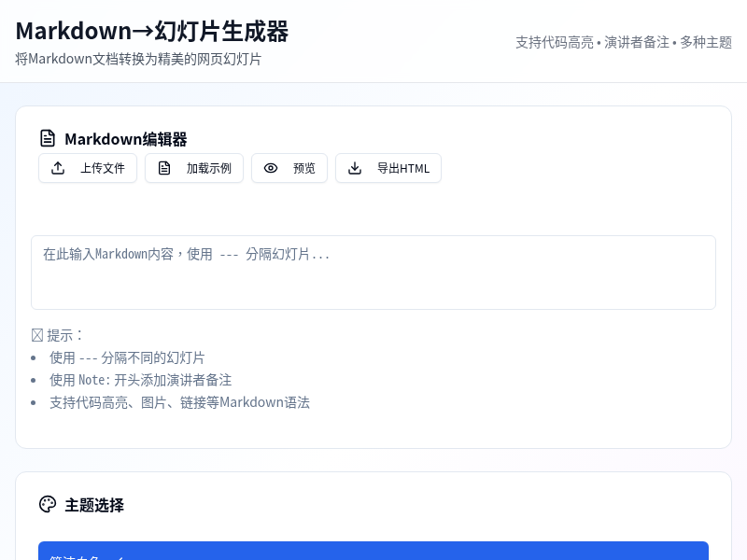
Task: Click the tip 使用 --- 分隔不同的幻灯片
Action: pyautogui.click(x=127, y=357)
